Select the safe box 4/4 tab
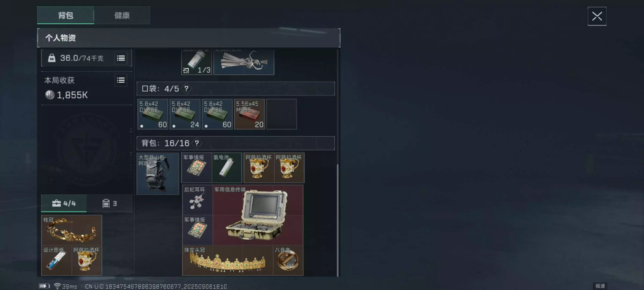The height and width of the screenshot is (290, 644). click(64, 203)
